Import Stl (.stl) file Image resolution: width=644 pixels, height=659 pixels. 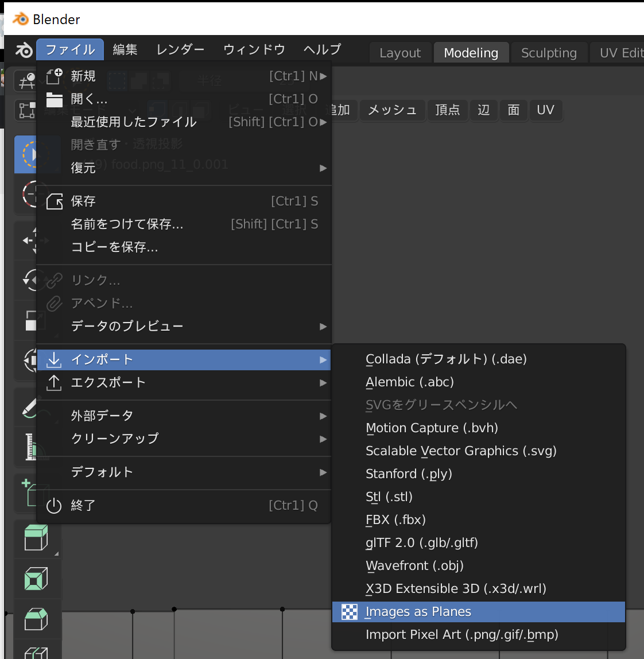click(478, 497)
